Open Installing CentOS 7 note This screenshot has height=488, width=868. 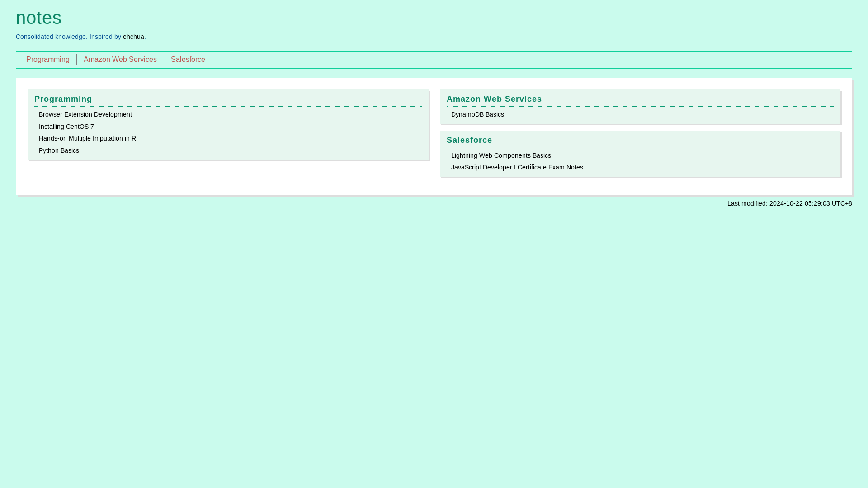[66, 127]
